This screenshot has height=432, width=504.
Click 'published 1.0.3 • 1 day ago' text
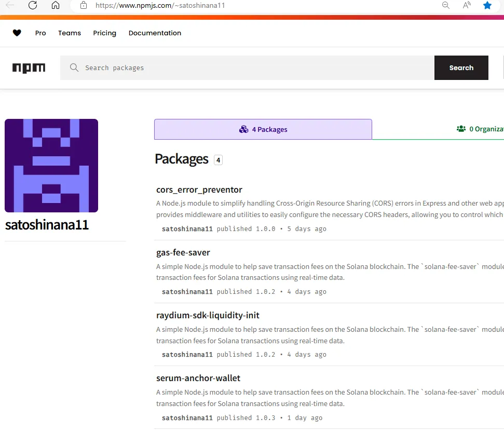pyautogui.click(x=269, y=418)
